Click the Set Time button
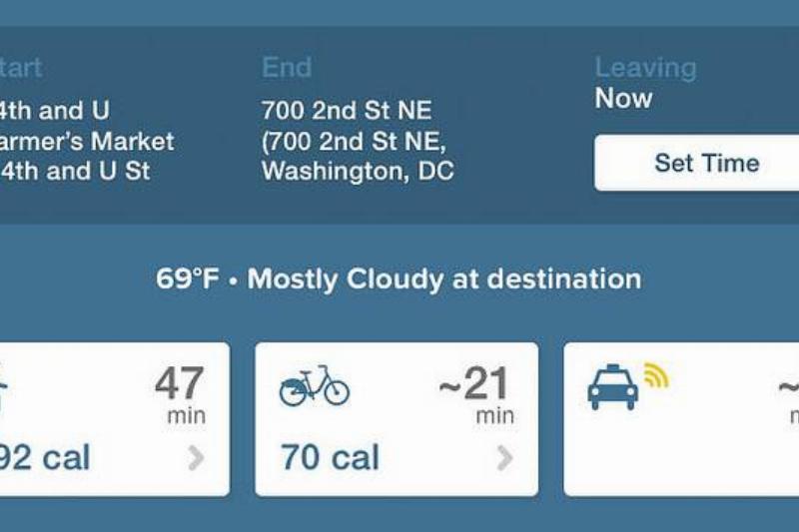799x532 pixels. click(706, 163)
